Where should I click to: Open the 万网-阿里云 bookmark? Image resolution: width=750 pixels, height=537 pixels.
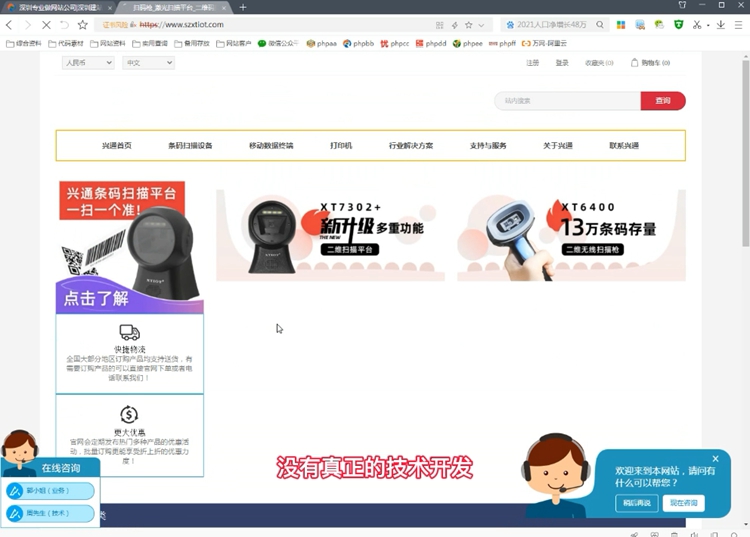544,44
